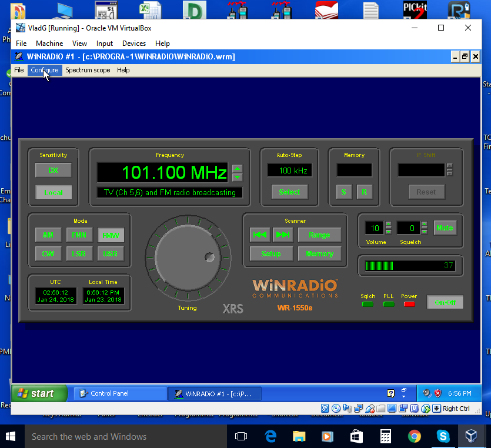Switch sensitivity to DX

tap(53, 170)
